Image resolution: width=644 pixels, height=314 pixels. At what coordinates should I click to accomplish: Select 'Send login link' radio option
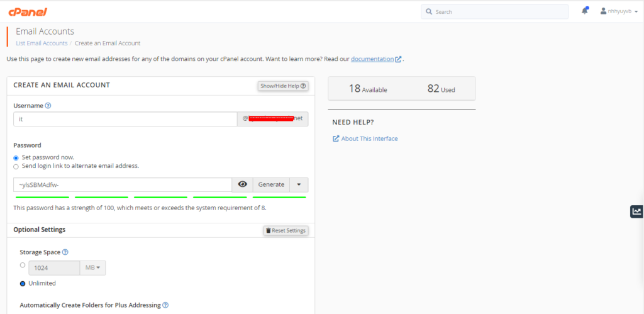point(16,166)
